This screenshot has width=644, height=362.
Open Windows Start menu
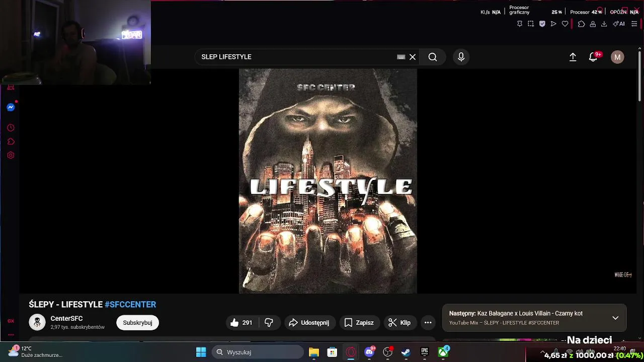coord(201,352)
